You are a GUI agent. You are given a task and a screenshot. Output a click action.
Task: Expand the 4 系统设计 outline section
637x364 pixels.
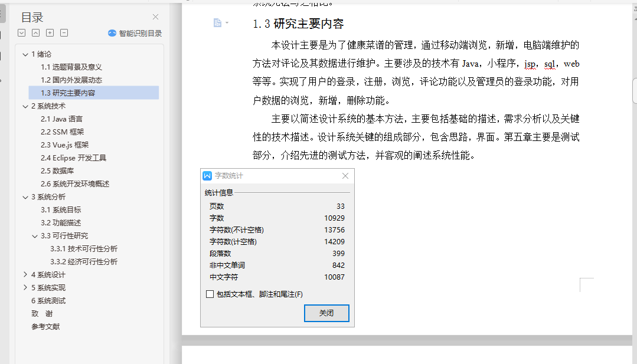[x=25, y=275]
